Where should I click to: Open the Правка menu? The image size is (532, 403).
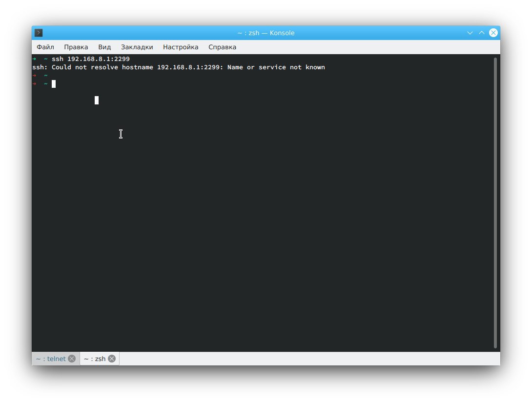click(76, 47)
